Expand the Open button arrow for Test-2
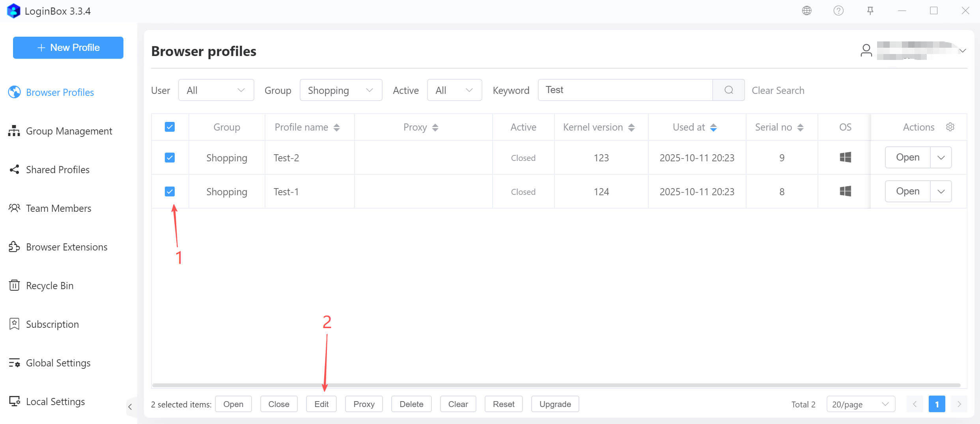 point(941,158)
